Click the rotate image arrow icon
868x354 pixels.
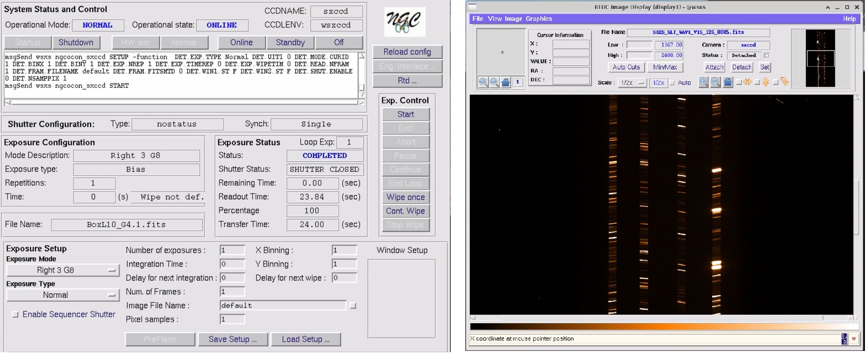(x=785, y=82)
